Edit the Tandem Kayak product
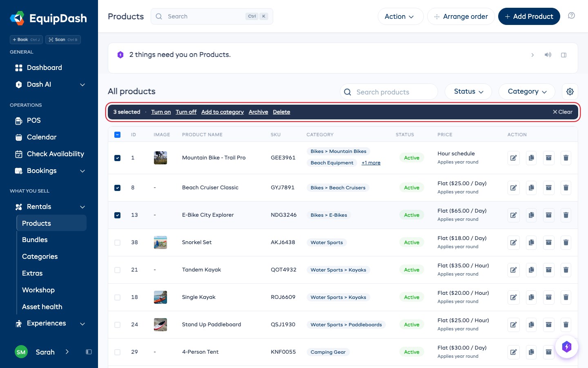 click(514, 270)
